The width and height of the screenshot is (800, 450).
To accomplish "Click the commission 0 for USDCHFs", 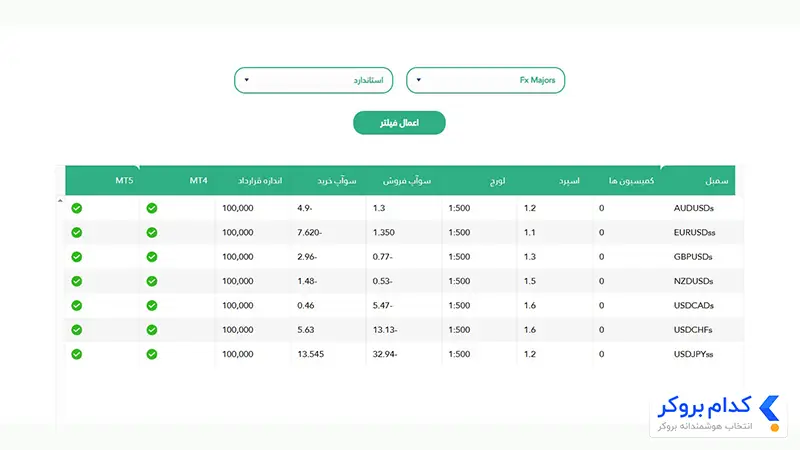I will click(602, 330).
